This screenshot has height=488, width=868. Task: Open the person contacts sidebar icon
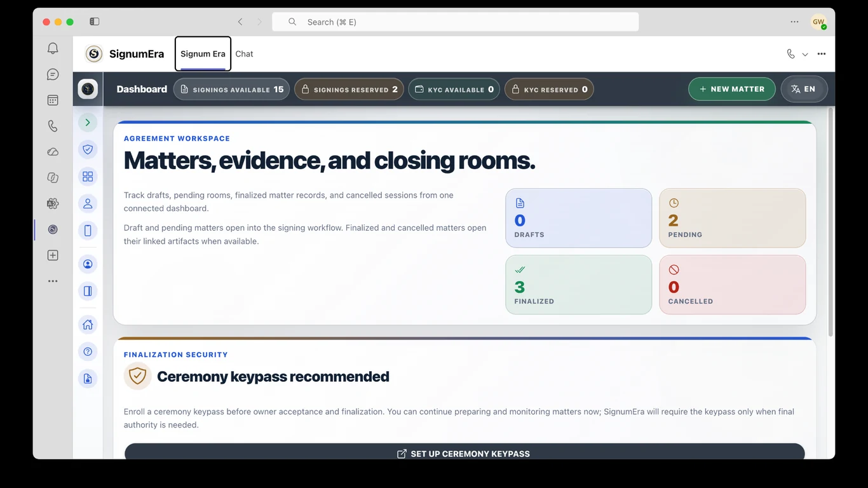pos(88,203)
